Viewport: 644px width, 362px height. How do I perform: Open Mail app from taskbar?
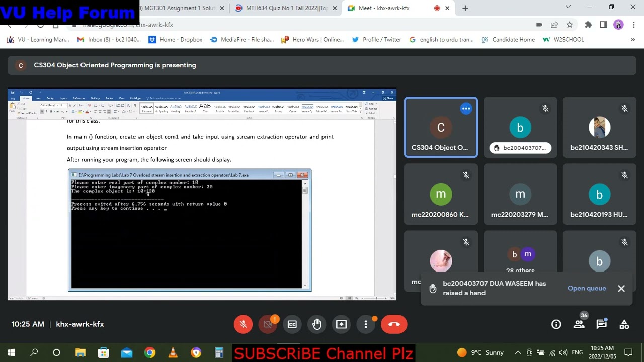click(x=127, y=353)
